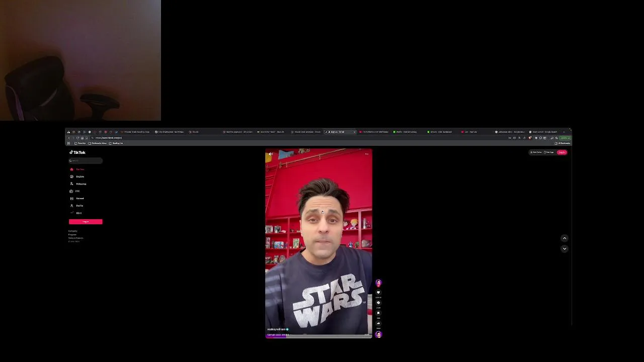Open the LIVE section

(74, 191)
